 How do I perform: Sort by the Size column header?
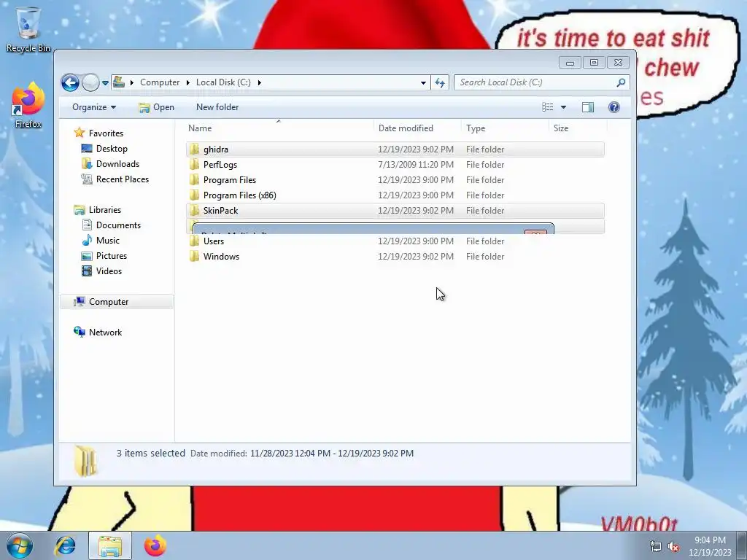pos(578,128)
